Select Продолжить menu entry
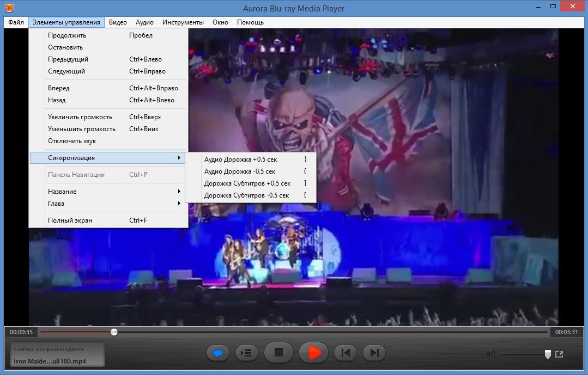The height and width of the screenshot is (375, 588). pos(108,35)
